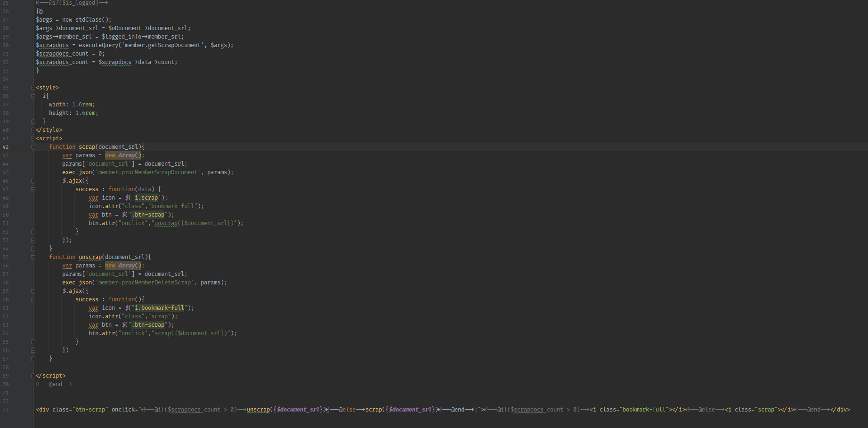The height and width of the screenshot is (428, 868).
Task: Select line number 25 in the gutter
Action: point(6,3)
